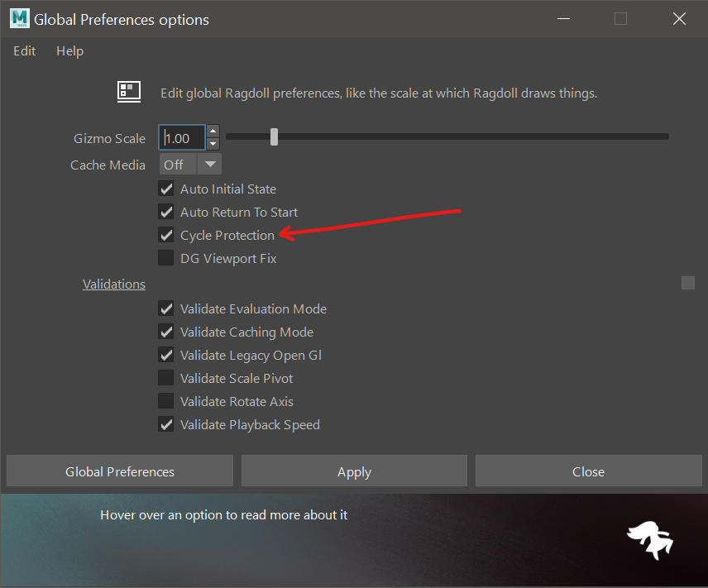The image size is (708, 588).
Task: Collapse the Validations section header
Action: [x=114, y=284]
